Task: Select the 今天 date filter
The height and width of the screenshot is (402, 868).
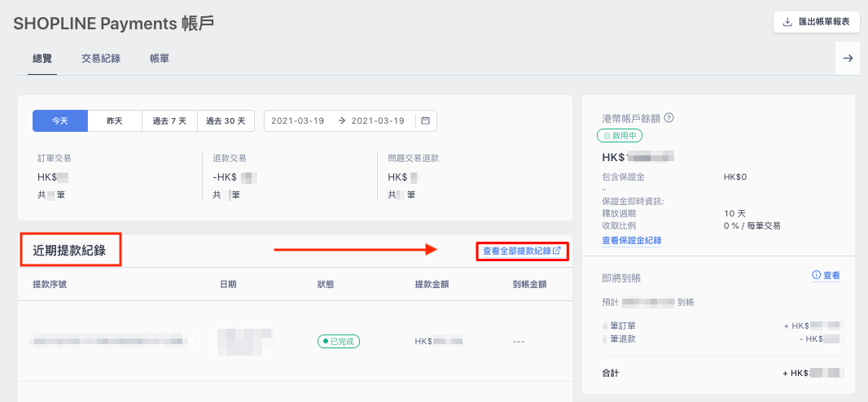Action: pyautogui.click(x=59, y=120)
